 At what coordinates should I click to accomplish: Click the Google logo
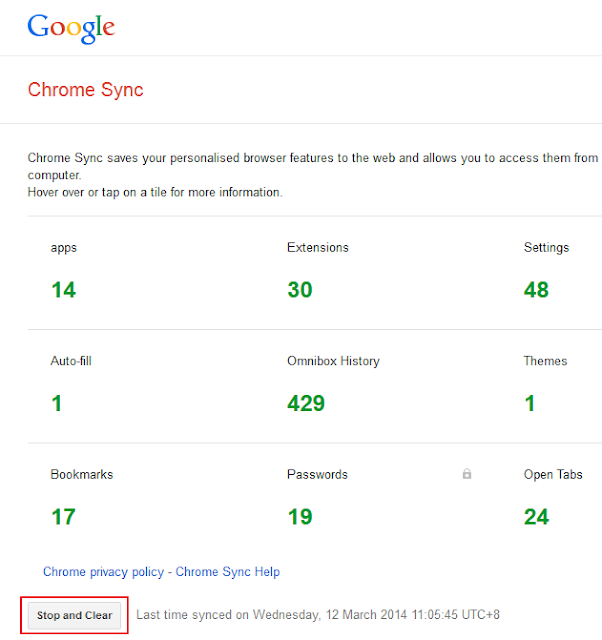(71, 28)
